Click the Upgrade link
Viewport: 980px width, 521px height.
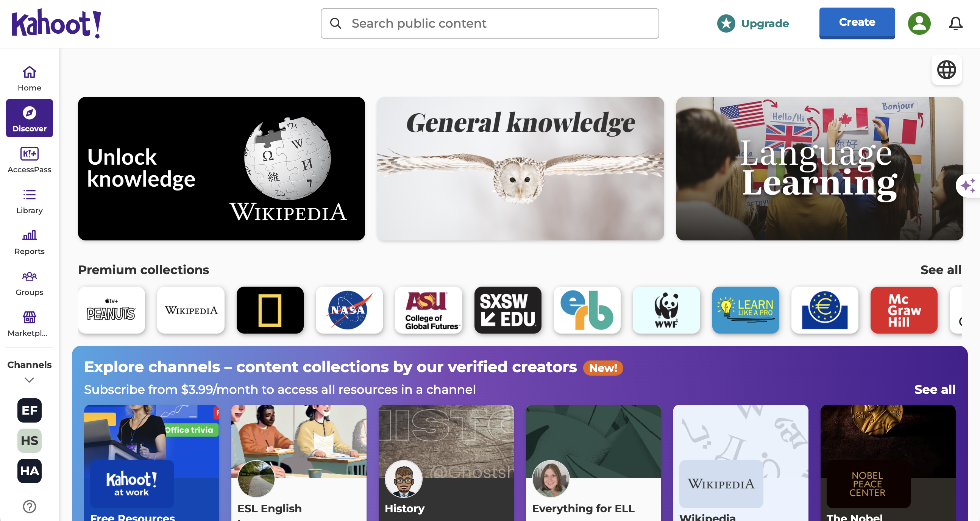(x=753, y=23)
